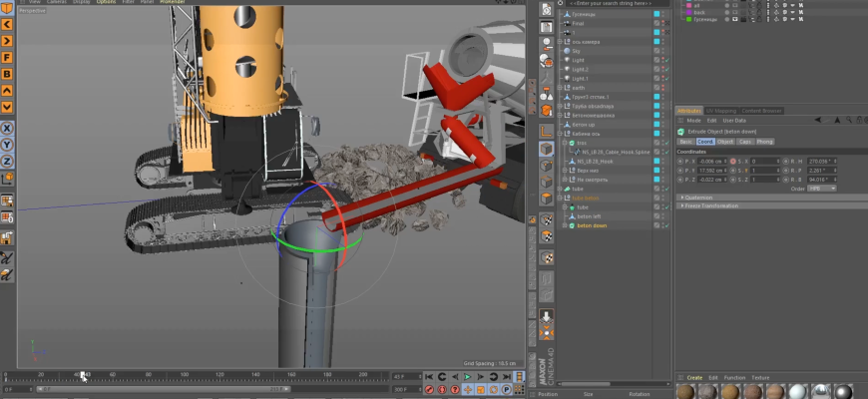The image size is (868, 399).
Task: Switch to the Content Browser tab
Action: [762, 111]
